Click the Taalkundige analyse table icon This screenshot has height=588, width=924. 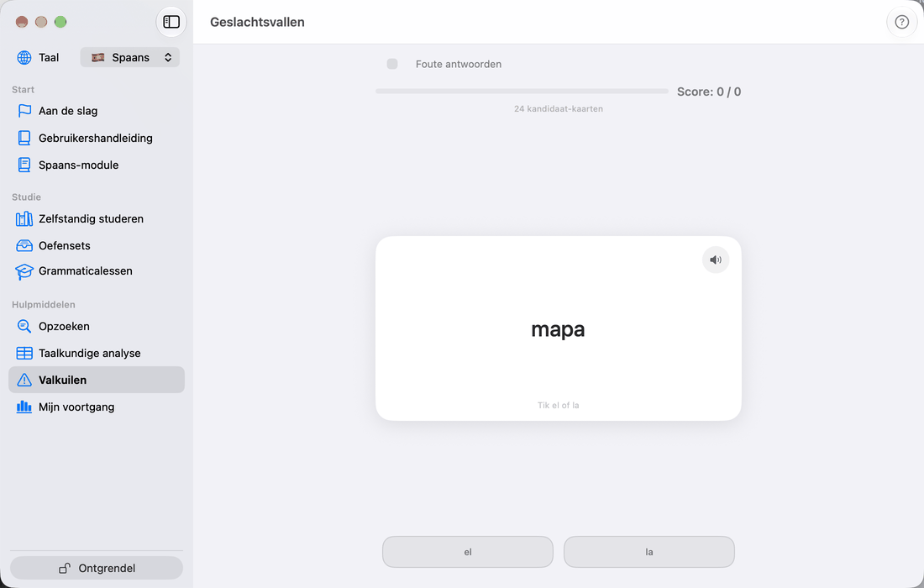coord(24,353)
